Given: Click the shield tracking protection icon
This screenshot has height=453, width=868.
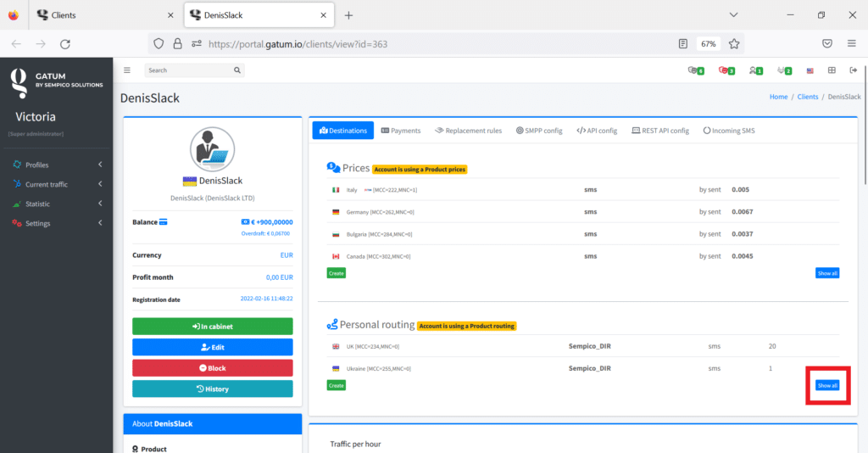Looking at the screenshot, I should (x=159, y=44).
